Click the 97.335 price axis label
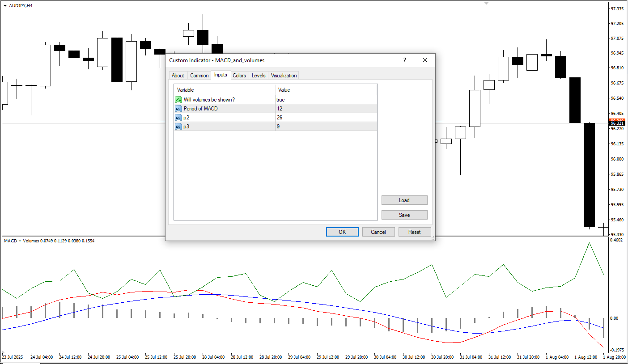628x364 pixels. (x=617, y=8)
